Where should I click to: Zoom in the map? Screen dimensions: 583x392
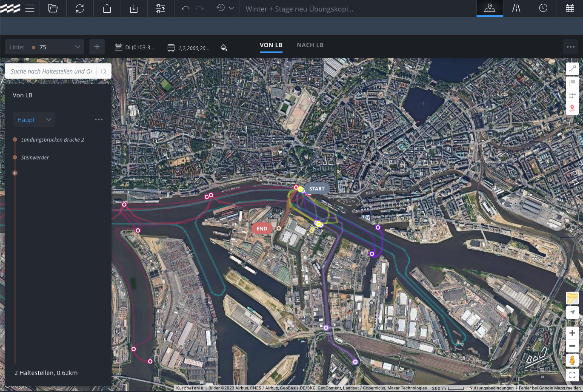[x=572, y=333]
